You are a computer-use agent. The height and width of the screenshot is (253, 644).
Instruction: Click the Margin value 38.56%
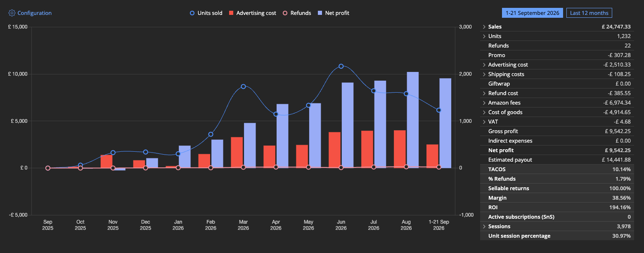click(x=622, y=198)
